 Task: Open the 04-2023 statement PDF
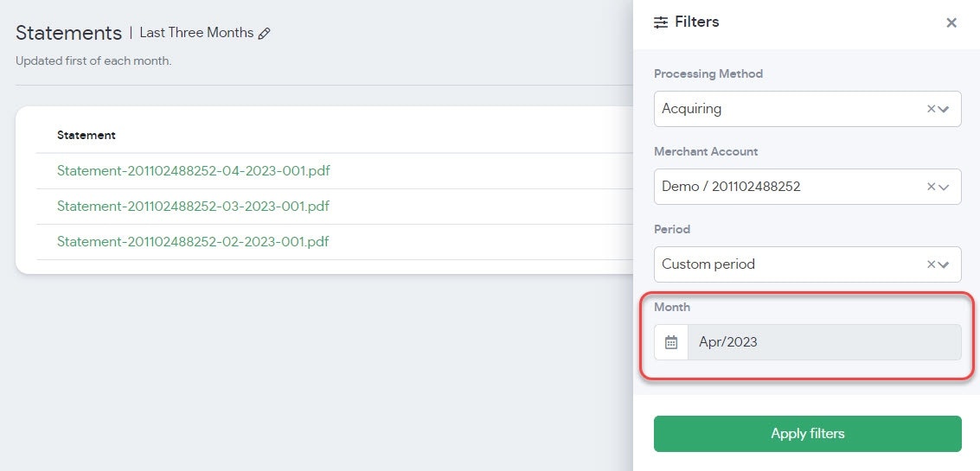pos(193,171)
